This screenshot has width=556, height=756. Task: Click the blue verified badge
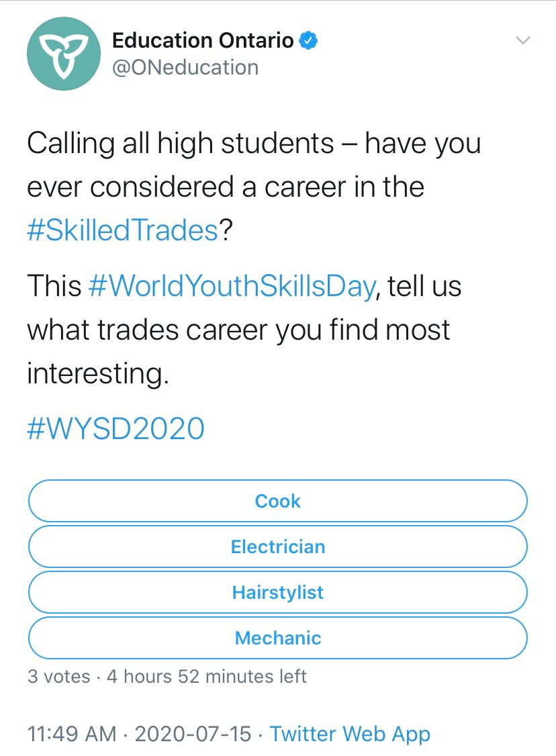click(x=308, y=41)
